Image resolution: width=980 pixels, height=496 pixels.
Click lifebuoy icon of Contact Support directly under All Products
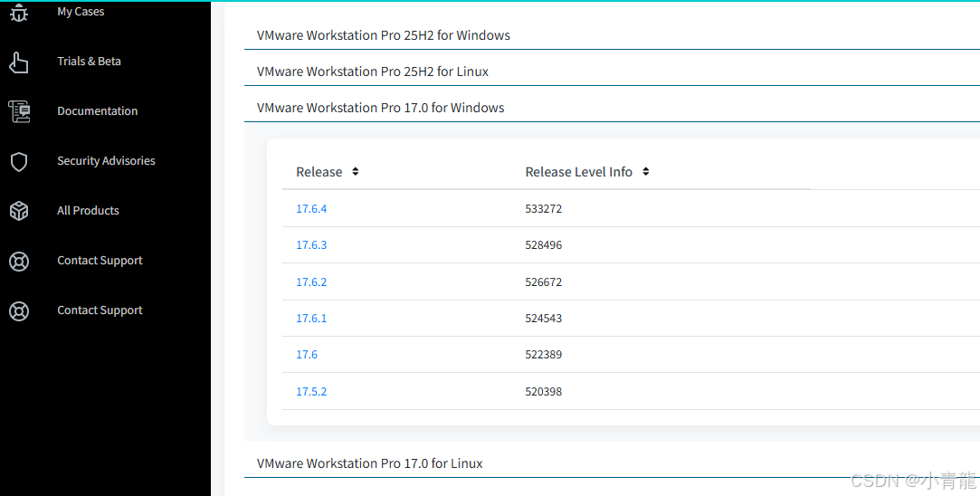pos(19,261)
